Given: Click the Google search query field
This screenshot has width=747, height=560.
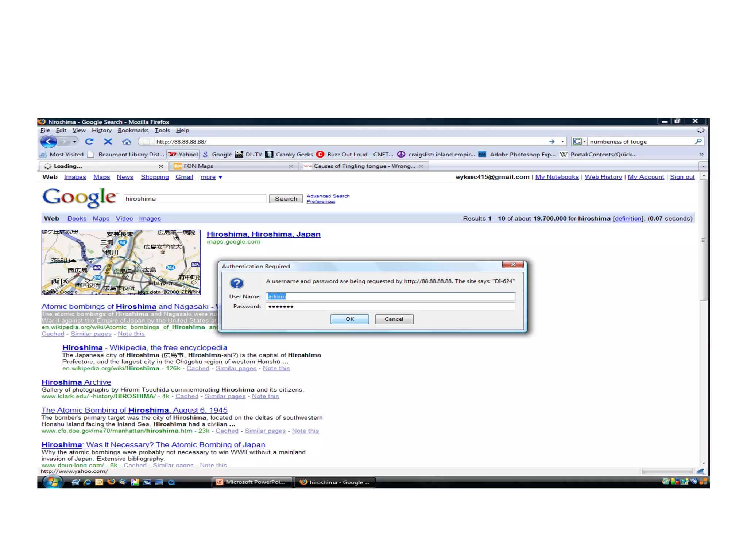Looking at the screenshot, I should click(x=195, y=199).
